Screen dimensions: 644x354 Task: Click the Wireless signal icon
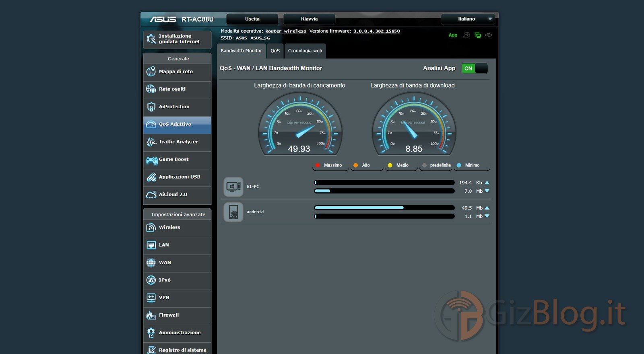151,227
